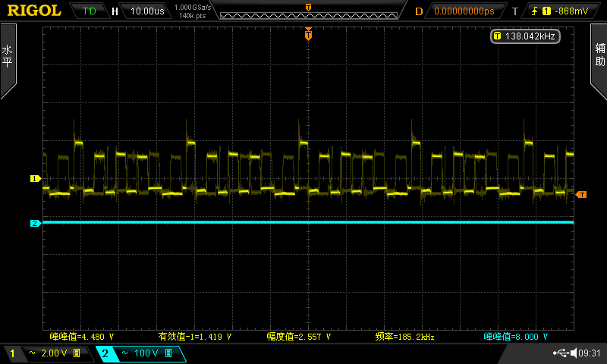This screenshot has height=364, width=607.
Task: Click the orange trigger level marker at right edge
Action: point(581,195)
